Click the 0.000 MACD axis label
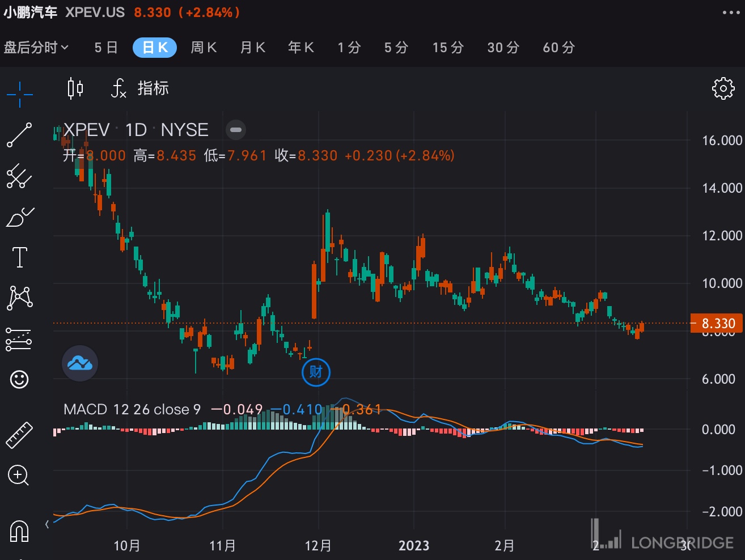The image size is (745, 560). (x=718, y=430)
